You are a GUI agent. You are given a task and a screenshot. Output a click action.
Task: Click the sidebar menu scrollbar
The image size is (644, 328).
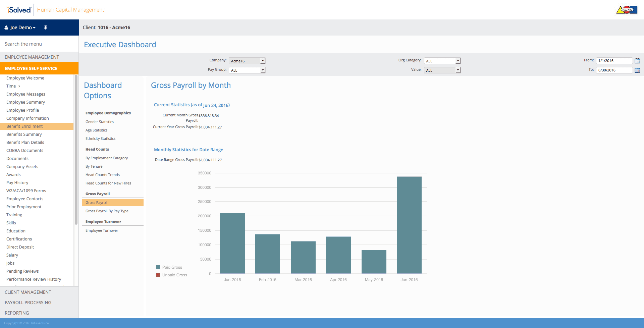pos(76,150)
